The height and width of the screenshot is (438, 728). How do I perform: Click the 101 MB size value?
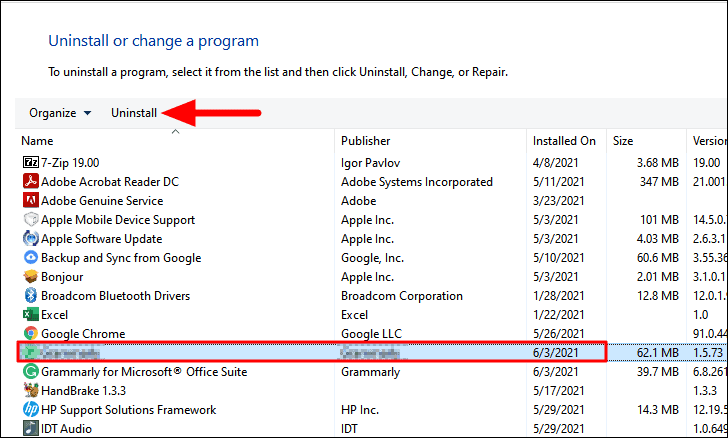click(x=659, y=220)
